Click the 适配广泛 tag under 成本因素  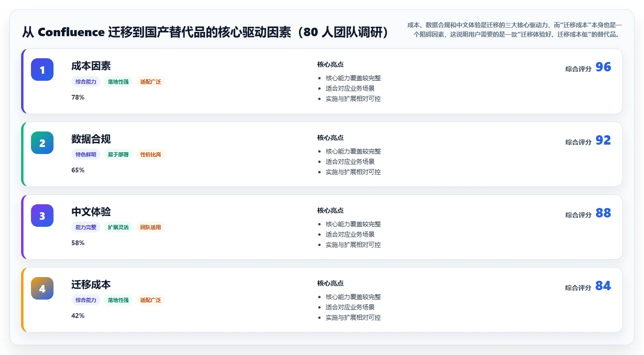[x=151, y=82]
